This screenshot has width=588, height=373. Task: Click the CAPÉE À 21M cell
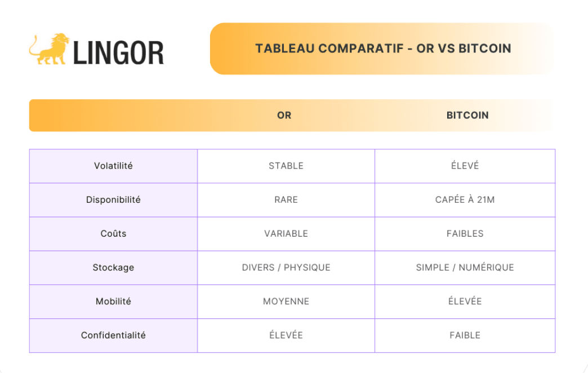click(x=465, y=200)
